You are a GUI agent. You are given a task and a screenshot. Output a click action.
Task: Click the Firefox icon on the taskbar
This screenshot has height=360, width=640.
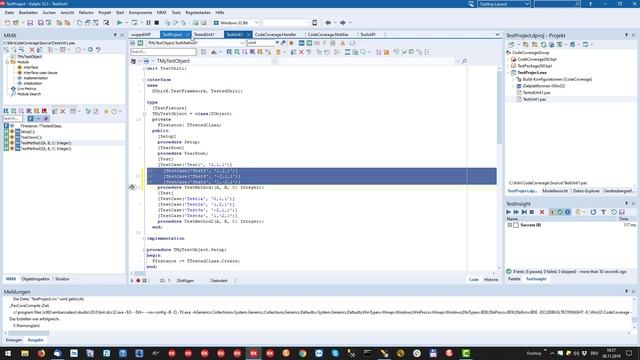click(x=41, y=353)
